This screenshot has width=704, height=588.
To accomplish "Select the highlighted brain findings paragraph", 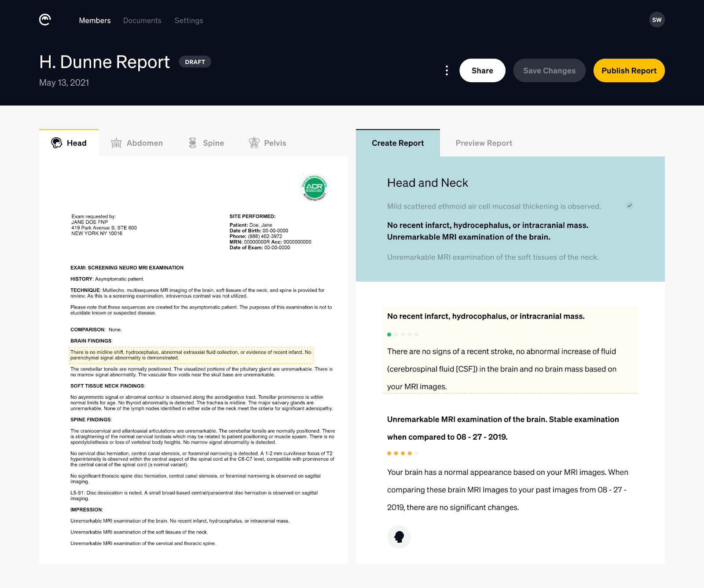I will click(x=191, y=355).
